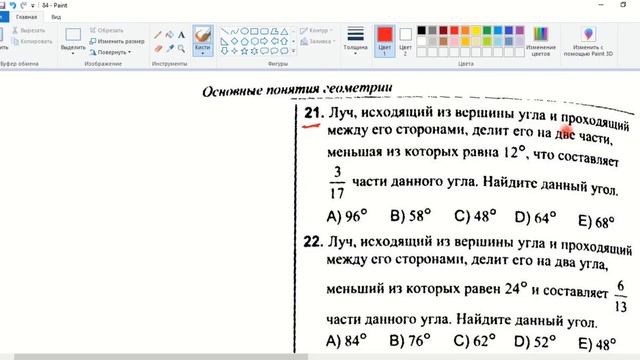The width and height of the screenshot is (640, 360).
Task: Choose the Rounded rectangle shape
Action: (x=264, y=31)
